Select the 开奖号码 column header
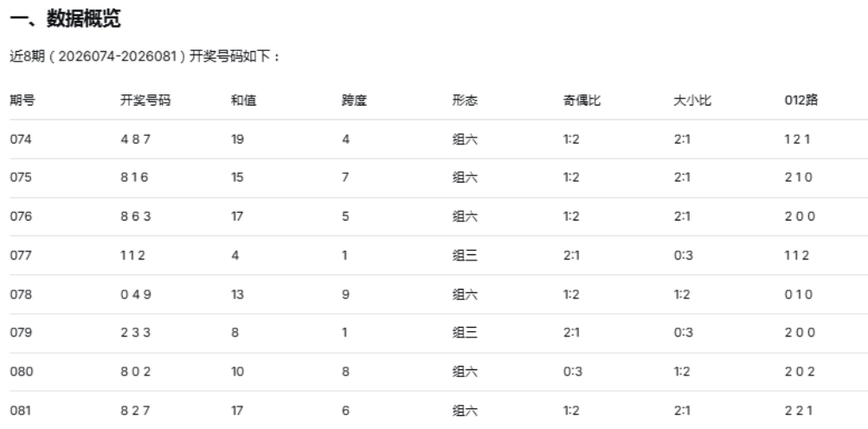Viewport: 868px width, 429px height. point(145,100)
